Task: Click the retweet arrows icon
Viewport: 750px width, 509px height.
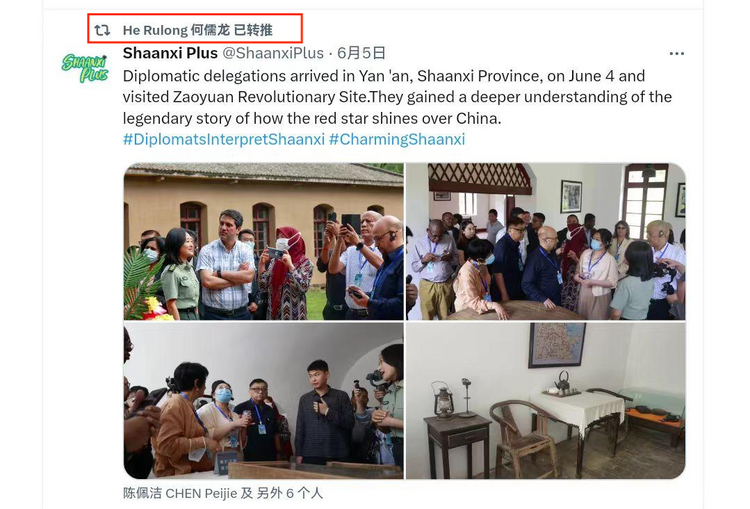Action: click(x=102, y=30)
